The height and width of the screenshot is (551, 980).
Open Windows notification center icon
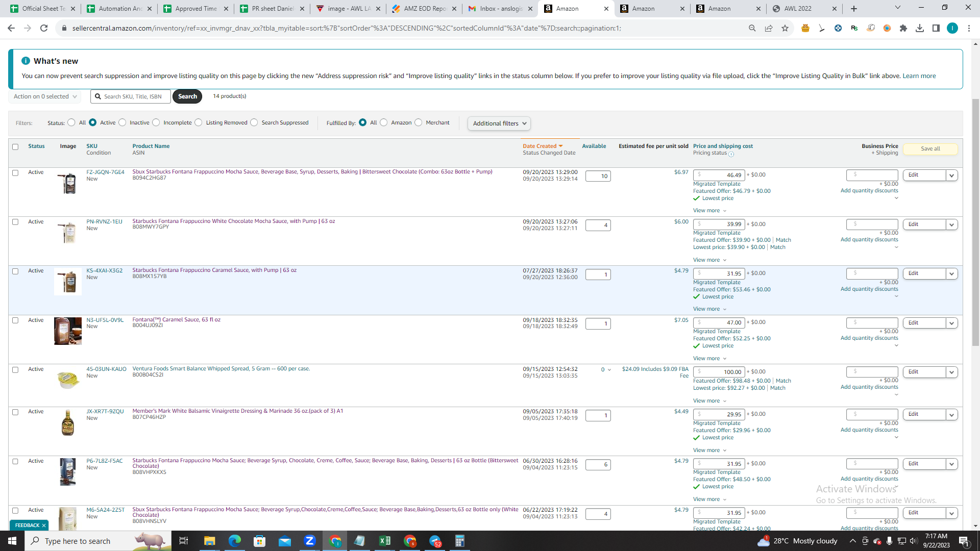click(964, 541)
